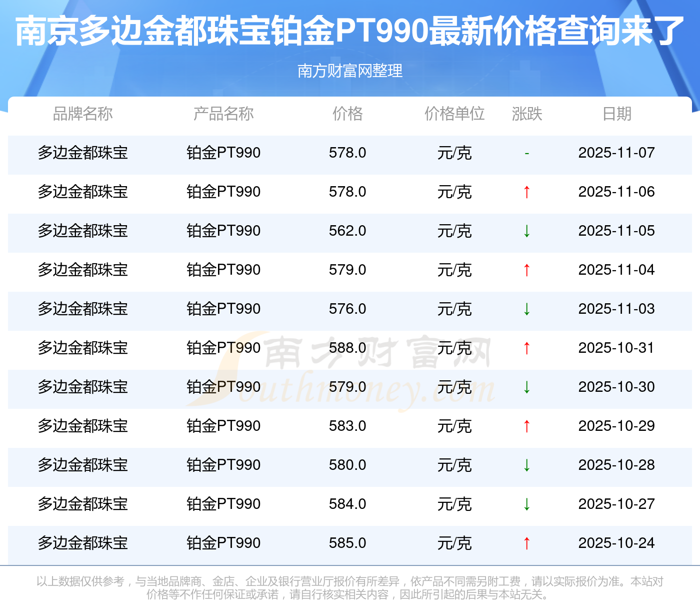Screen dimensions: 700x602
Task: Click the 产品名称 column header
Action: [x=223, y=114]
